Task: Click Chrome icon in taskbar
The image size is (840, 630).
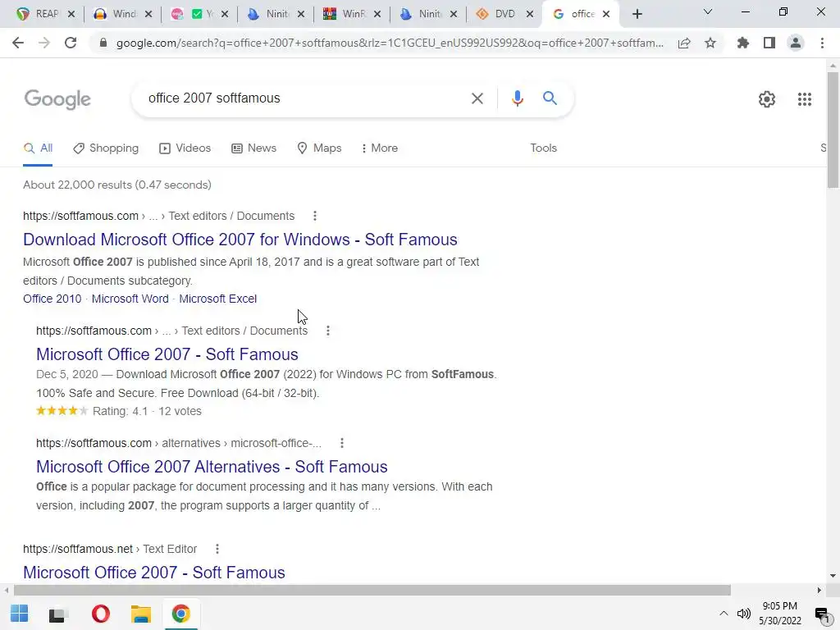Action: click(181, 614)
